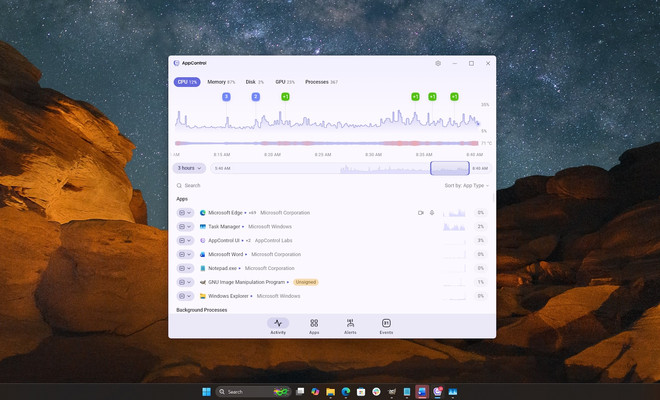This screenshot has width=660, height=400.
Task: Click Microsoft Edge app icon in list
Action: [202, 213]
